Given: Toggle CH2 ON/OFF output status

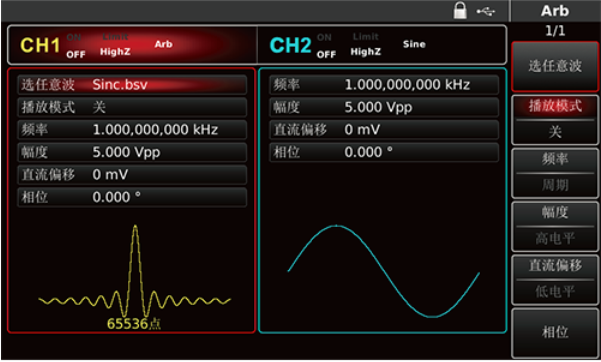Looking at the screenshot, I should pyautogui.click(x=326, y=46).
